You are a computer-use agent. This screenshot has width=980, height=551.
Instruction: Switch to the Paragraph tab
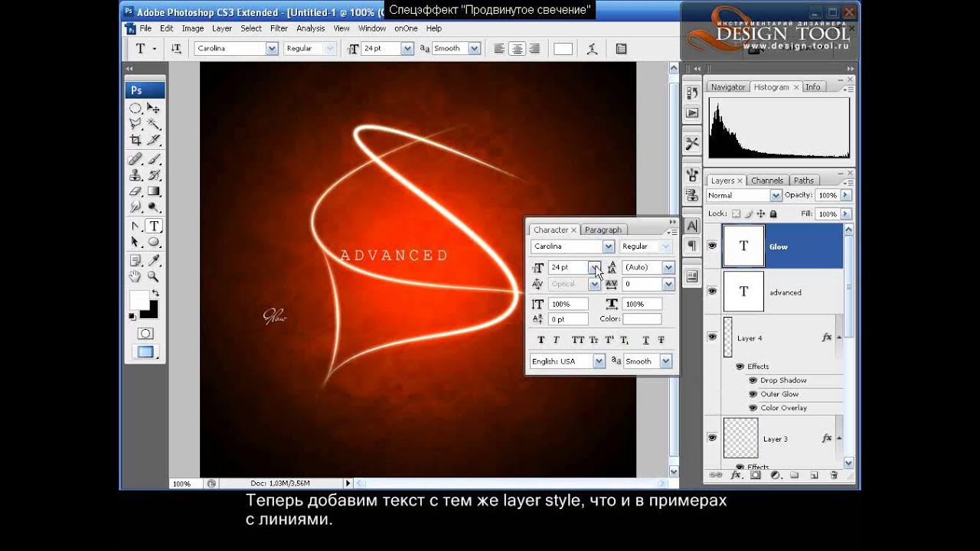pyautogui.click(x=603, y=230)
